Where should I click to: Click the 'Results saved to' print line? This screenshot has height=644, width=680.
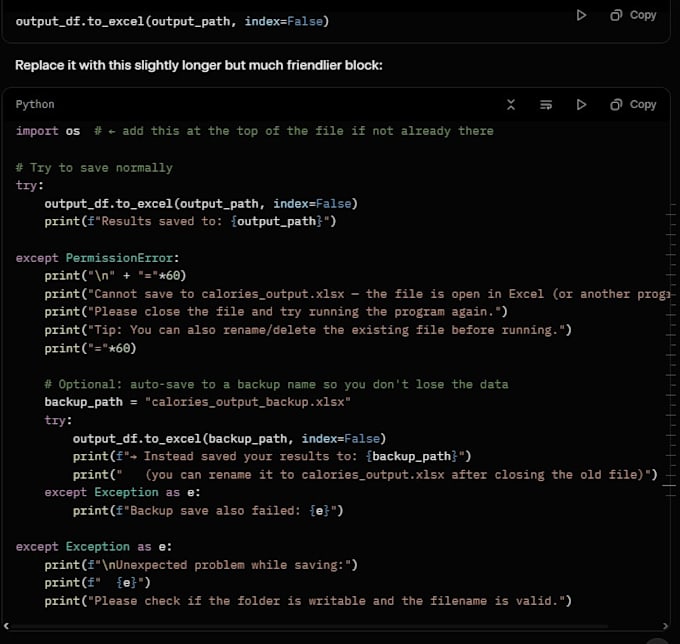click(x=190, y=222)
